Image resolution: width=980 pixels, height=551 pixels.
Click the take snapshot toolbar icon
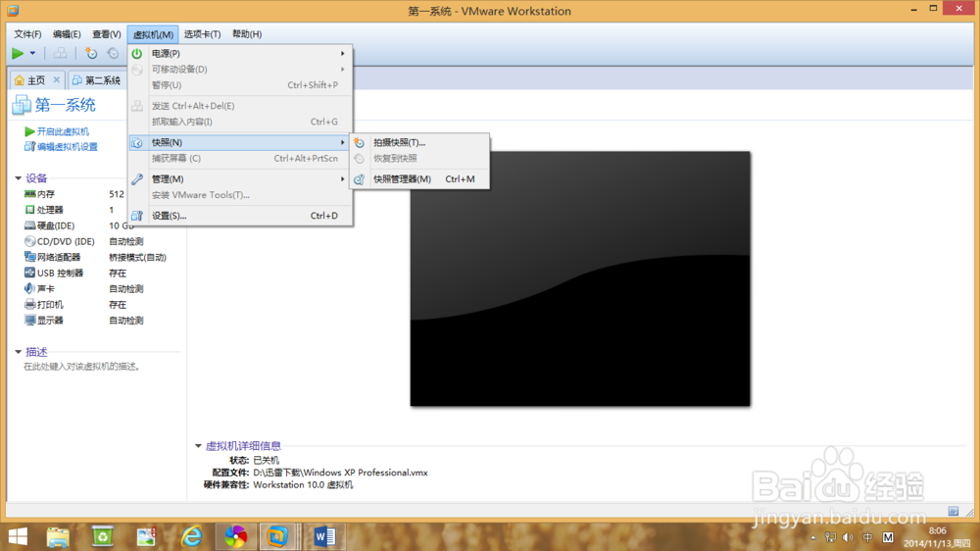coord(91,54)
